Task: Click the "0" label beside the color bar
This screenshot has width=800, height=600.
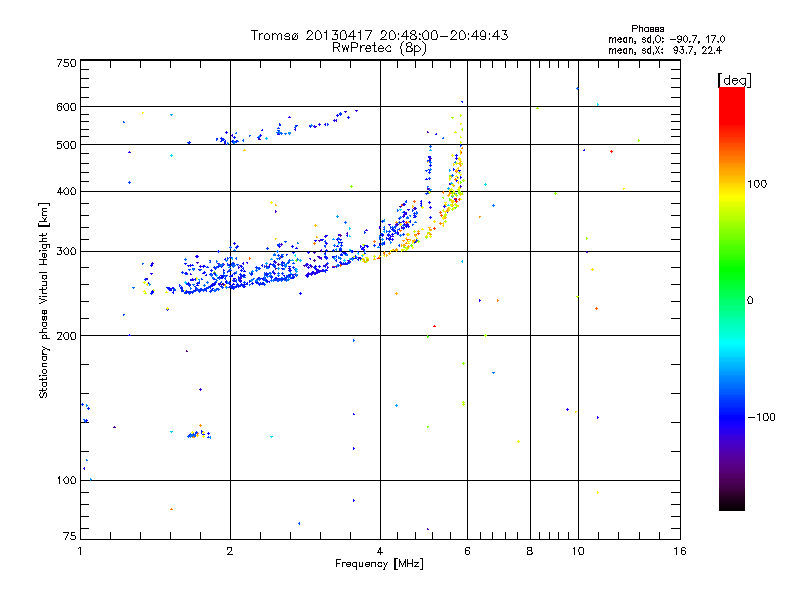Action: coord(750,301)
